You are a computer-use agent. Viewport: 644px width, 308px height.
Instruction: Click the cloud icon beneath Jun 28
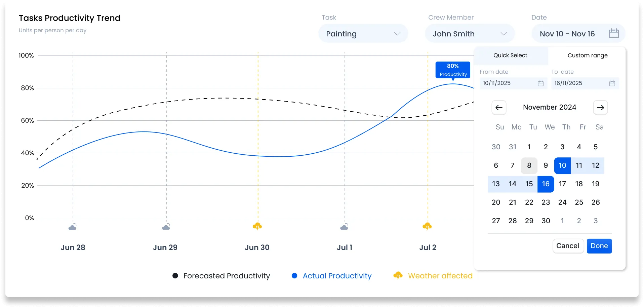click(73, 227)
